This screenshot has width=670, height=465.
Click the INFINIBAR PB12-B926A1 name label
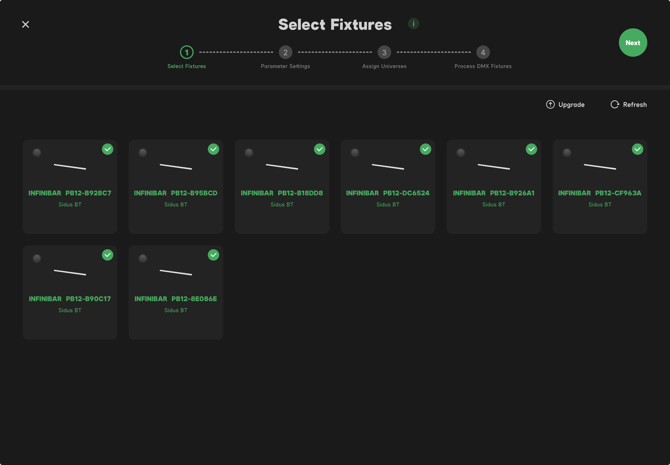point(493,193)
